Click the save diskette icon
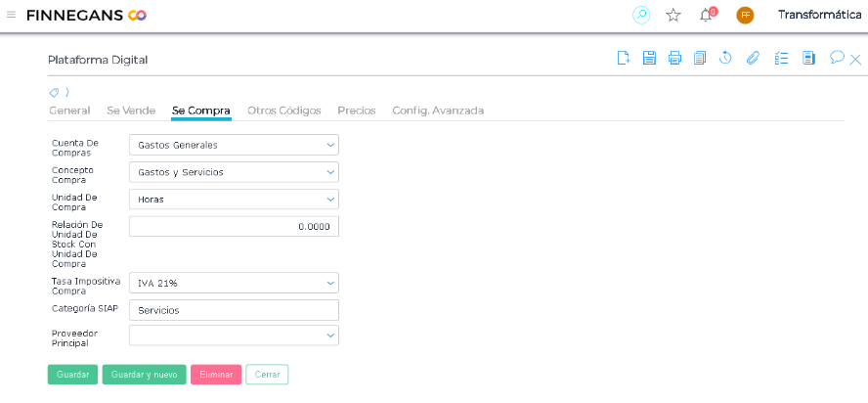The image size is (868, 403). click(x=649, y=59)
